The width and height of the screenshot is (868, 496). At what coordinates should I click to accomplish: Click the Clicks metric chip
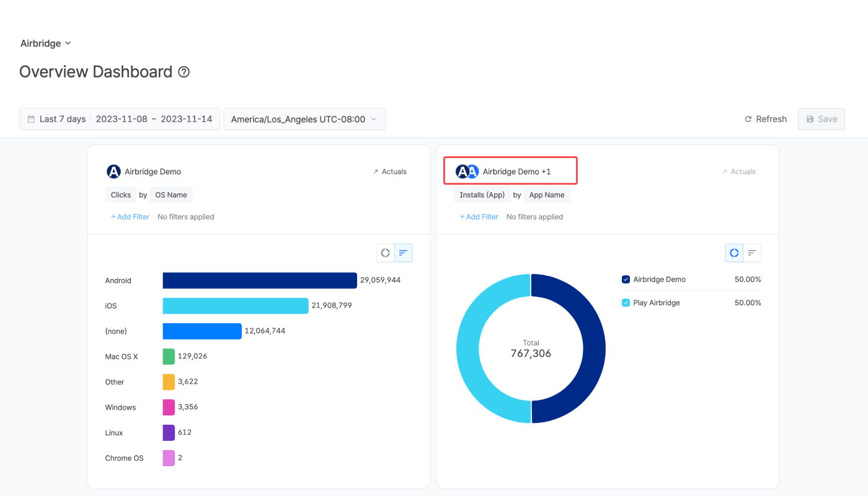pyautogui.click(x=121, y=195)
